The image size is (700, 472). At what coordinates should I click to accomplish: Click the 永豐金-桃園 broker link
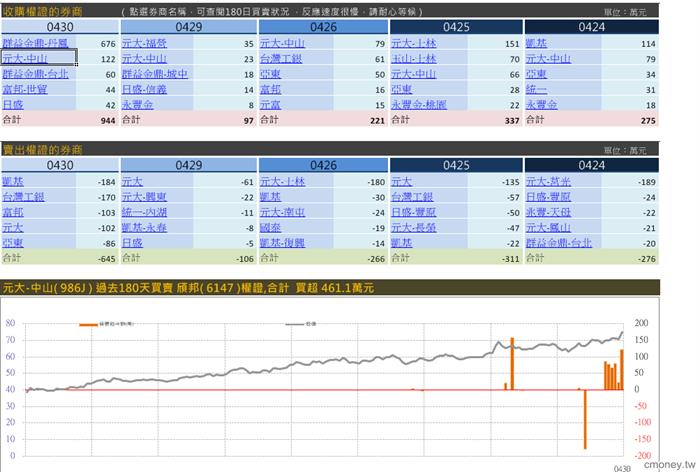pos(419,104)
